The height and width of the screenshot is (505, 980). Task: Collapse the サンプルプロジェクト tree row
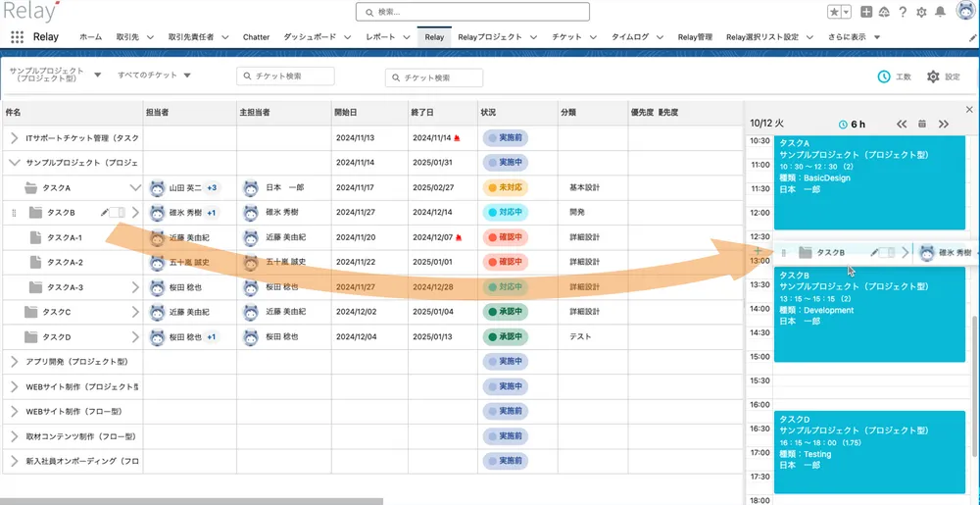pyautogui.click(x=15, y=163)
